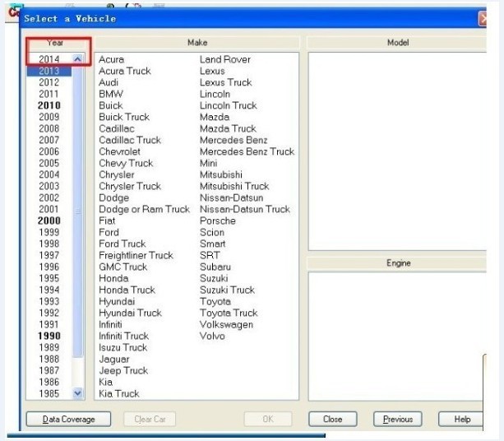Click the Close button

(x=333, y=419)
